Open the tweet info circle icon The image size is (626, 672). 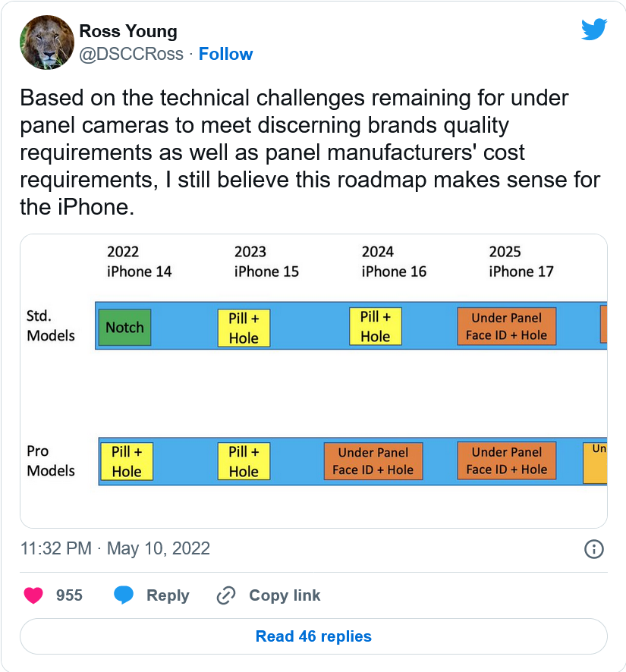594,549
